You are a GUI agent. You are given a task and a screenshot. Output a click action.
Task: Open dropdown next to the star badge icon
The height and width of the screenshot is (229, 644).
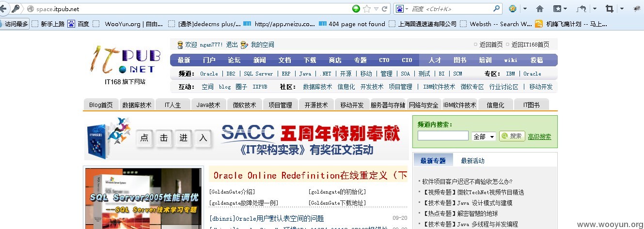pyautogui.click(x=525, y=9)
